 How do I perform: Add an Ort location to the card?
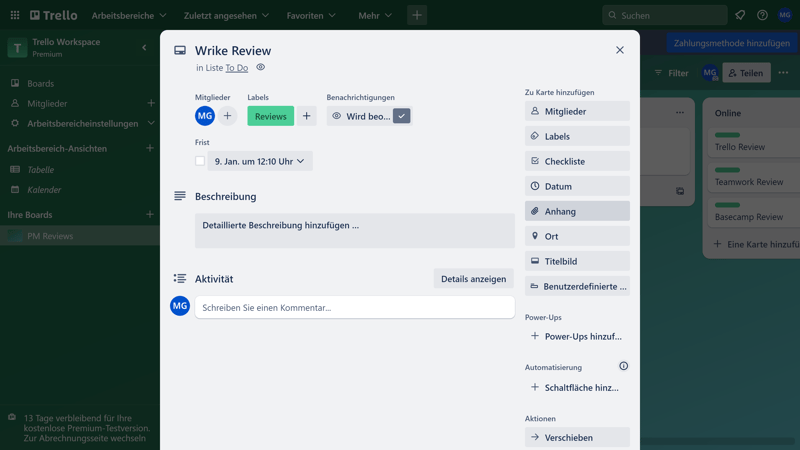(577, 236)
